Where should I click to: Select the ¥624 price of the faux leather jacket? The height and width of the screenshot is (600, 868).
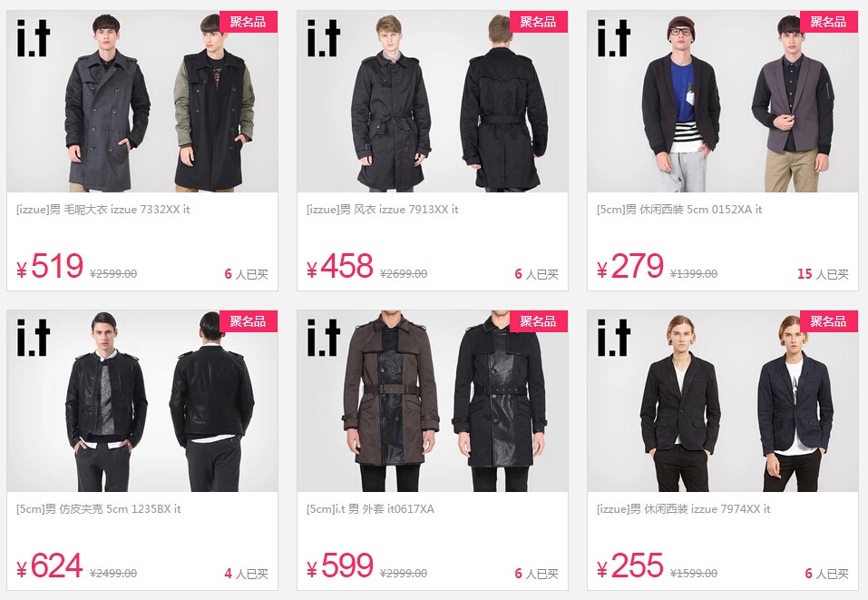(x=50, y=566)
